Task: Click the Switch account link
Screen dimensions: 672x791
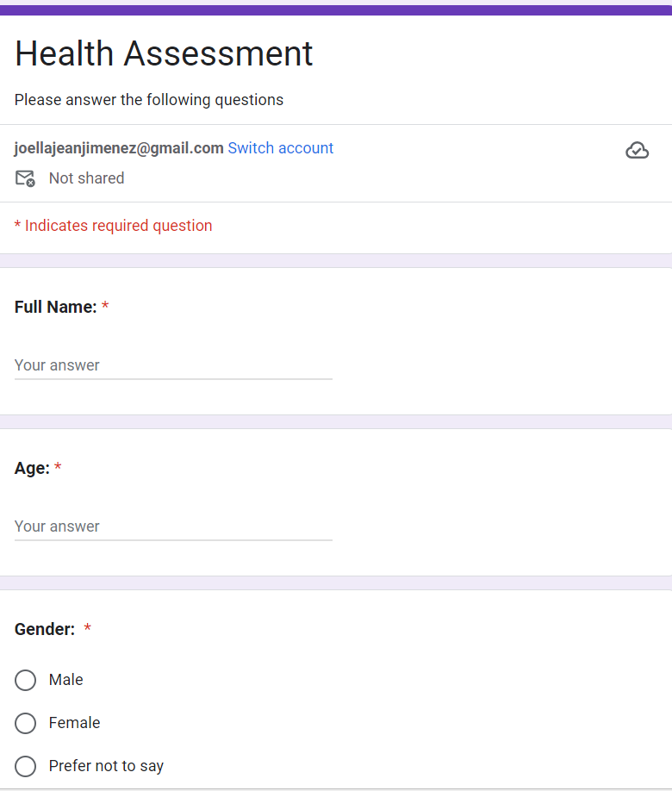Action: (x=280, y=148)
